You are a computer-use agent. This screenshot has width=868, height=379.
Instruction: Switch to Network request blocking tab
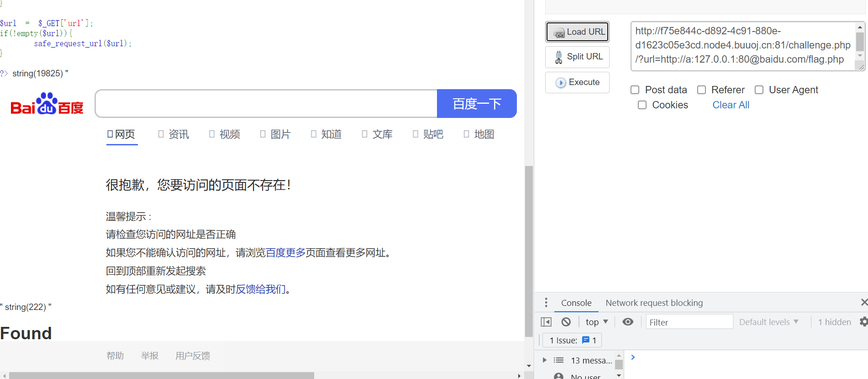click(x=654, y=303)
